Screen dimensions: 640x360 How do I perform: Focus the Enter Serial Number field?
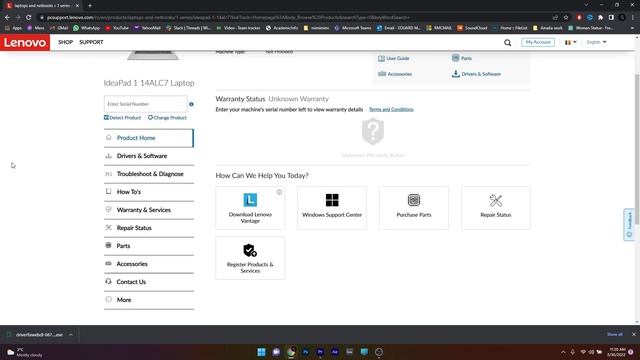[145, 104]
